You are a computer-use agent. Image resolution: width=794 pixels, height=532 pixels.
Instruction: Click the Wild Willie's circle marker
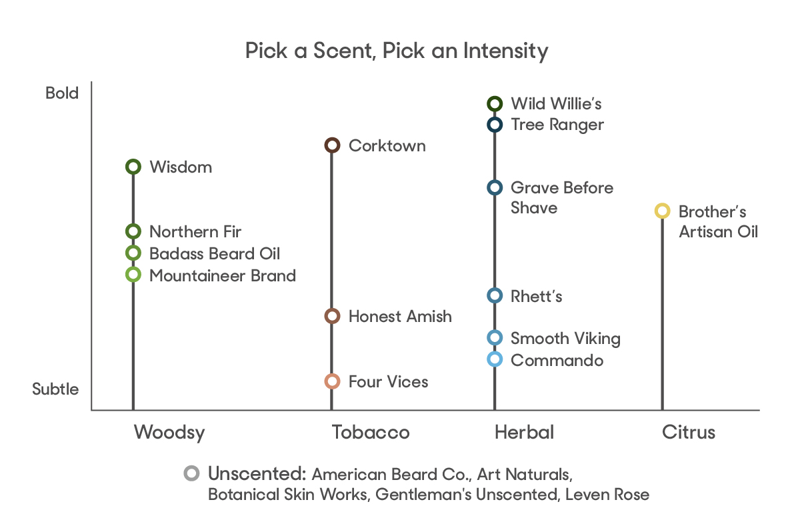[x=495, y=104]
